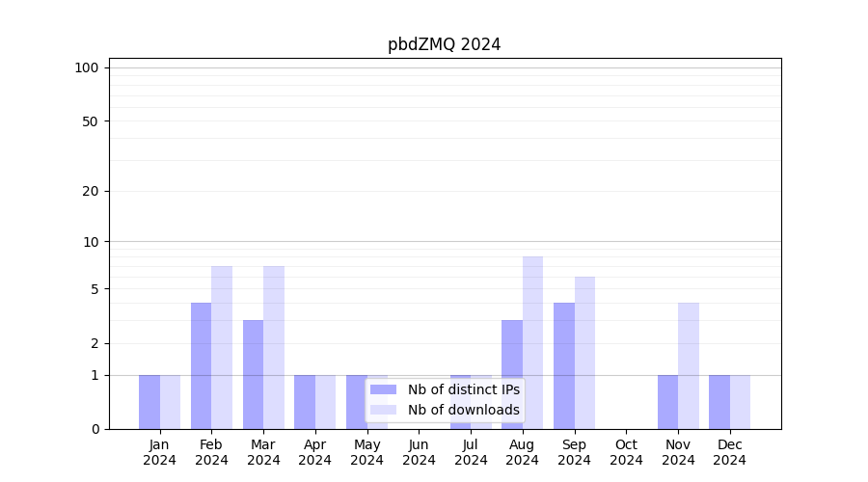Select the Sep 2024 distinct IPs bar
The height and width of the screenshot is (482, 868).
point(564,366)
